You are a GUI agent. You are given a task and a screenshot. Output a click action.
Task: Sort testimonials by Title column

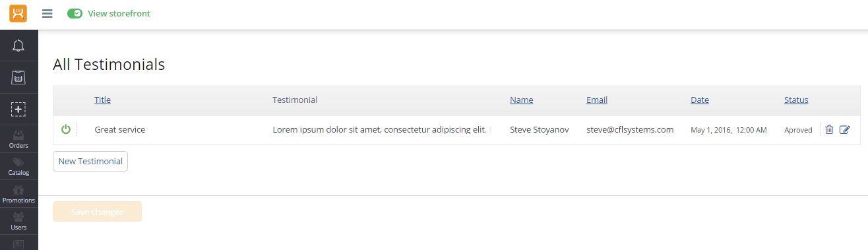point(102,100)
